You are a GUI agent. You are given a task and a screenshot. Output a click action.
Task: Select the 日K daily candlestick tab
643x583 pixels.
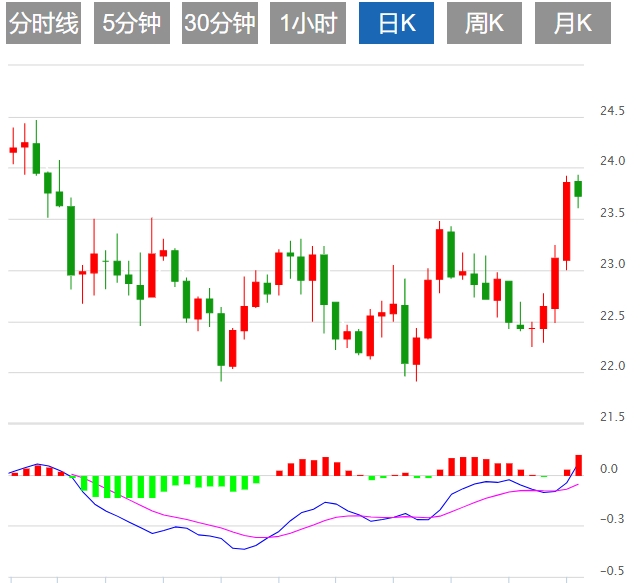(397, 23)
